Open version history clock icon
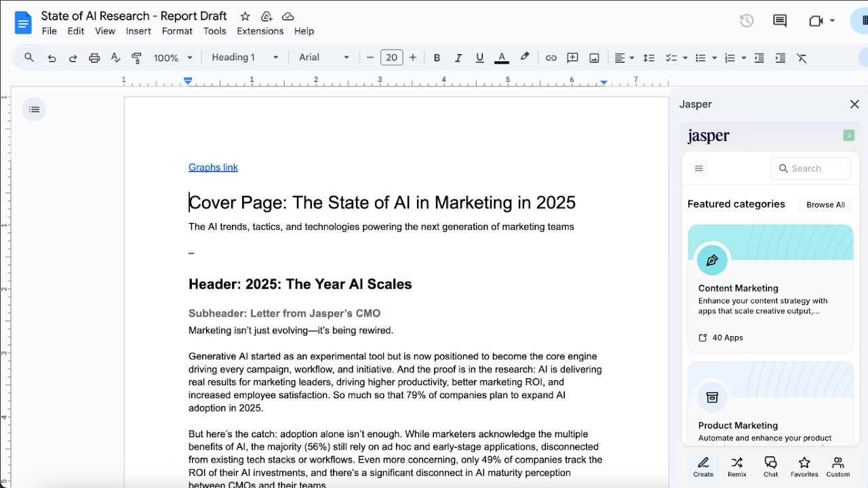868x488 pixels. pos(747,20)
